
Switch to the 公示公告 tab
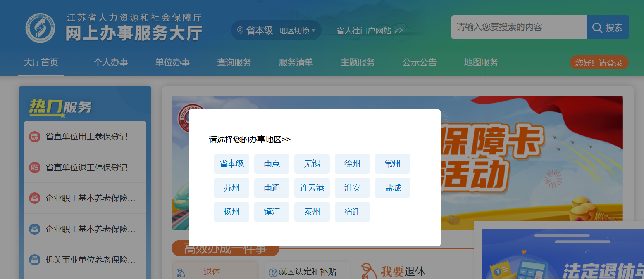419,62
